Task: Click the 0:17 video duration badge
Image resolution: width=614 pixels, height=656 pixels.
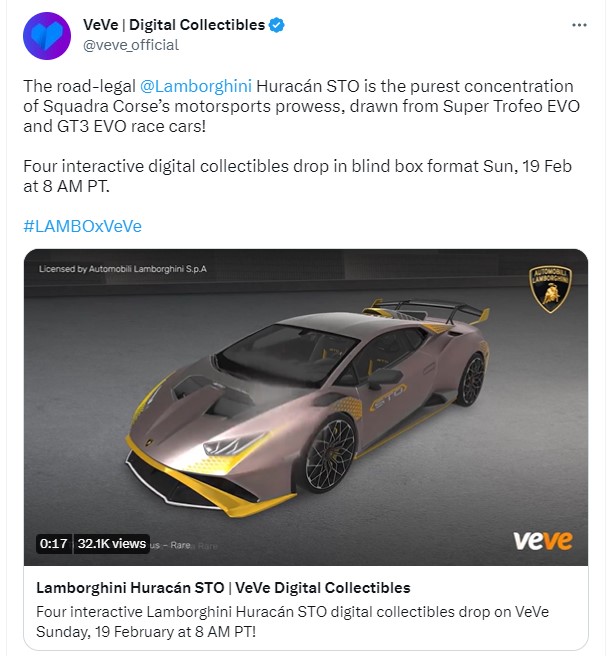Action: 54,543
